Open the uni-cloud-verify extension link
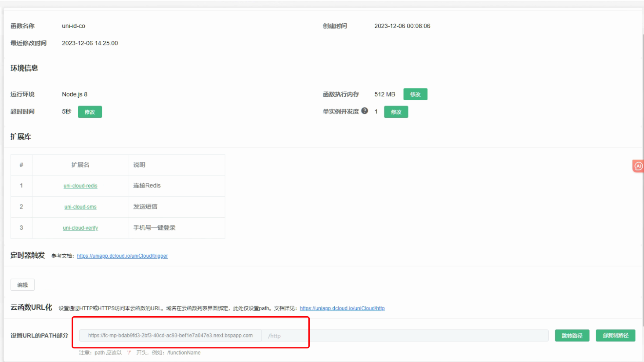 [80, 228]
